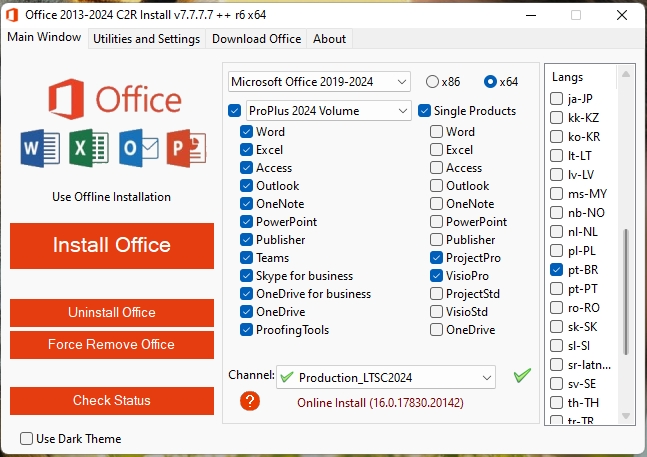This screenshot has width=647, height=457.
Task: Check OneNote under Single Products
Action: click(x=436, y=203)
